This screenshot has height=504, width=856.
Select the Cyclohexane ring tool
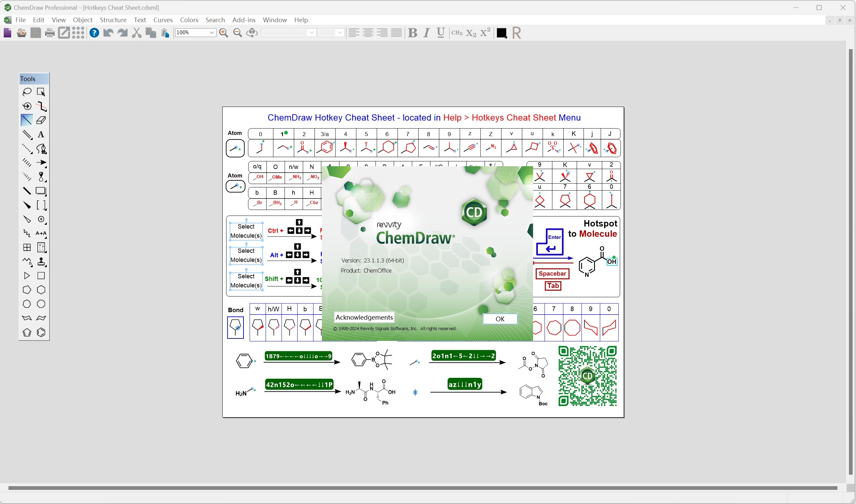click(41, 290)
